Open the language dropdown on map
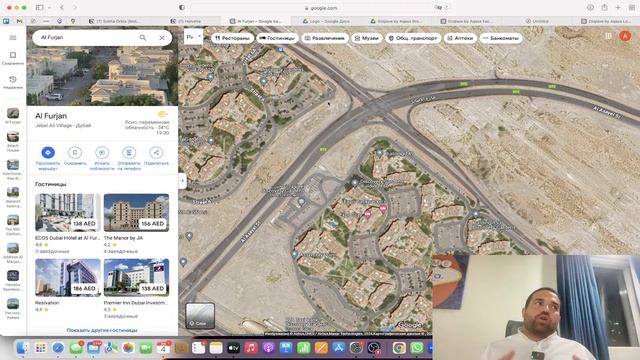The image size is (640, 360). (193, 37)
